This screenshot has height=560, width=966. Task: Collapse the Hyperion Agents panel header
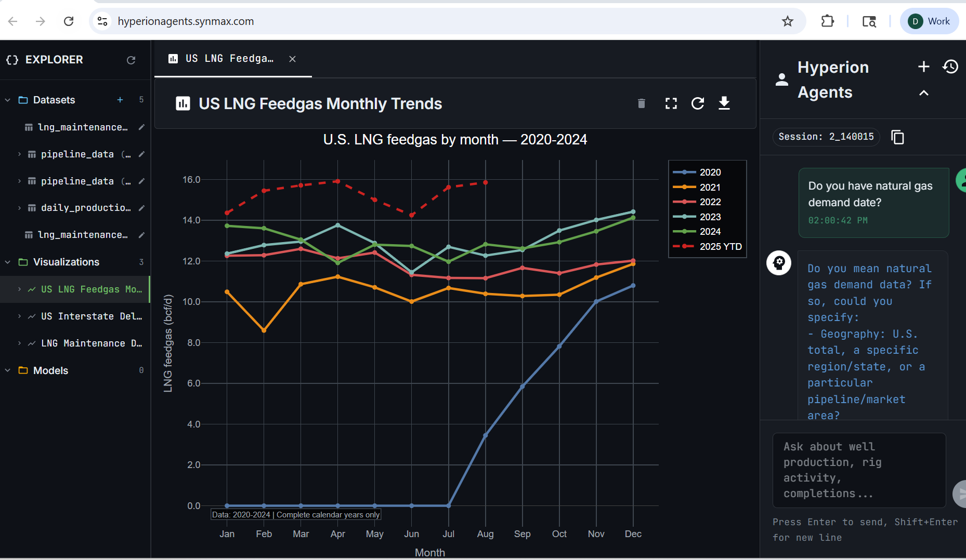pyautogui.click(x=923, y=94)
